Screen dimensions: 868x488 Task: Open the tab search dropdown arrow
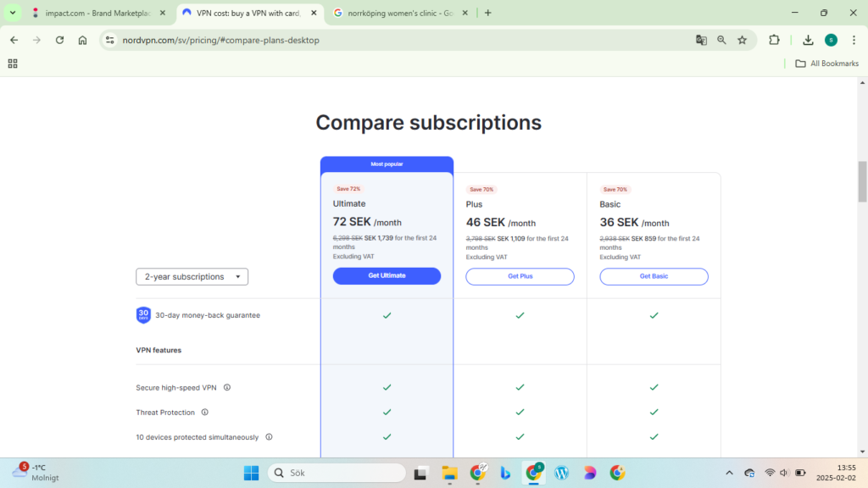[x=13, y=13]
